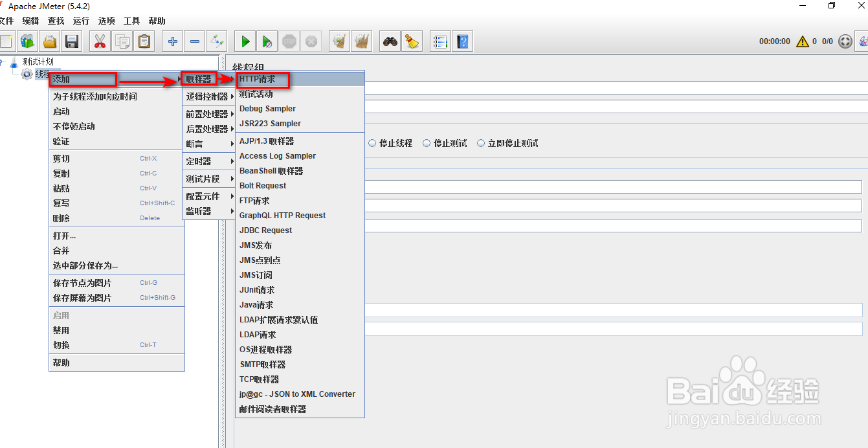Start the test with green play icon
Image resolution: width=868 pixels, height=448 pixels.
click(245, 41)
